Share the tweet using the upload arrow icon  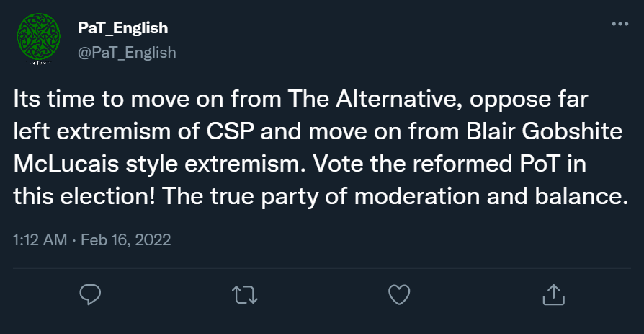552,294
